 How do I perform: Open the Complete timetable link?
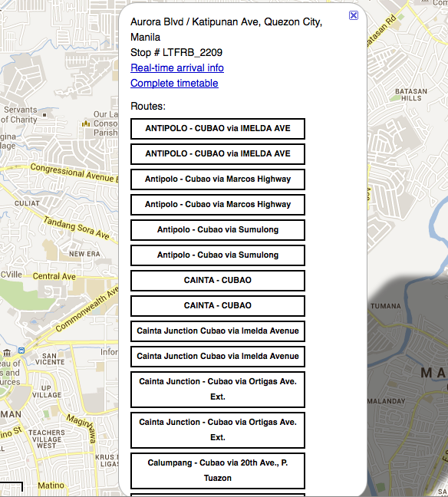pyautogui.click(x=174, y=83)
